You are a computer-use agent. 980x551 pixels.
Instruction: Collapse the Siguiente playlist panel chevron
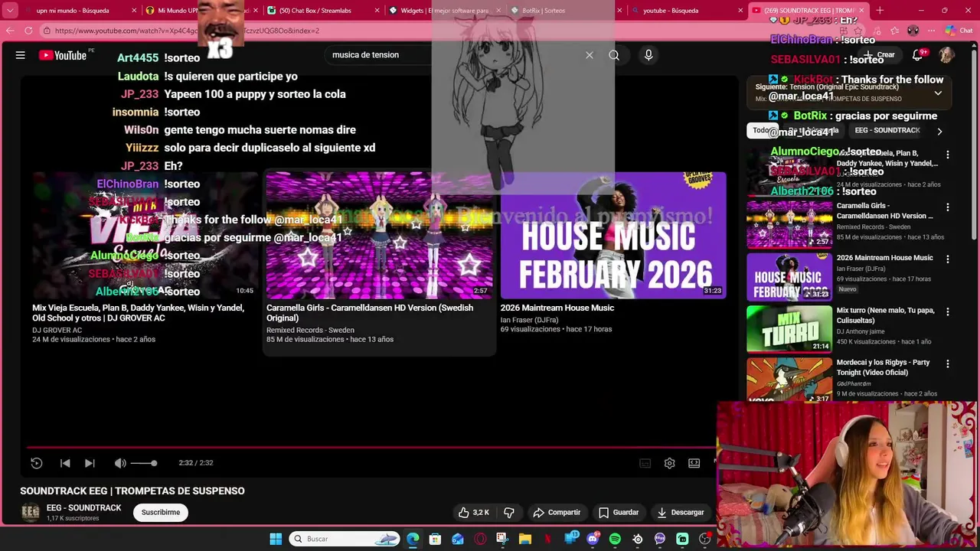938,93
